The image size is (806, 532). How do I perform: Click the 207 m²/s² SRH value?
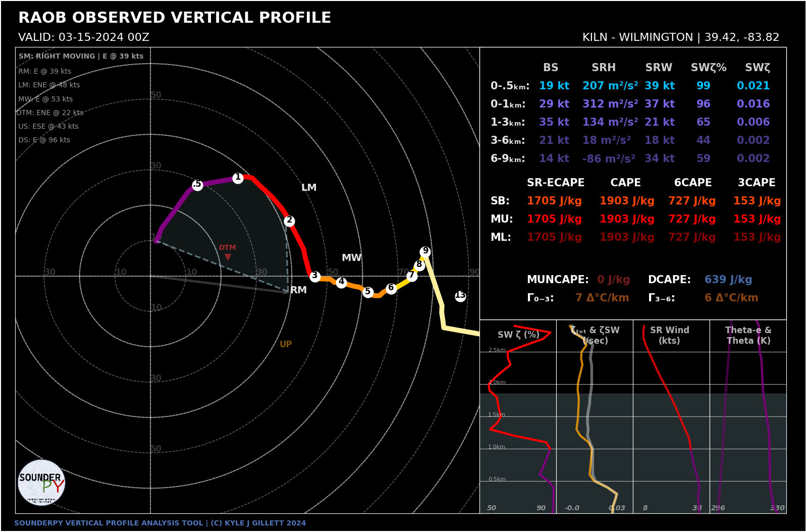click(610, 86)
